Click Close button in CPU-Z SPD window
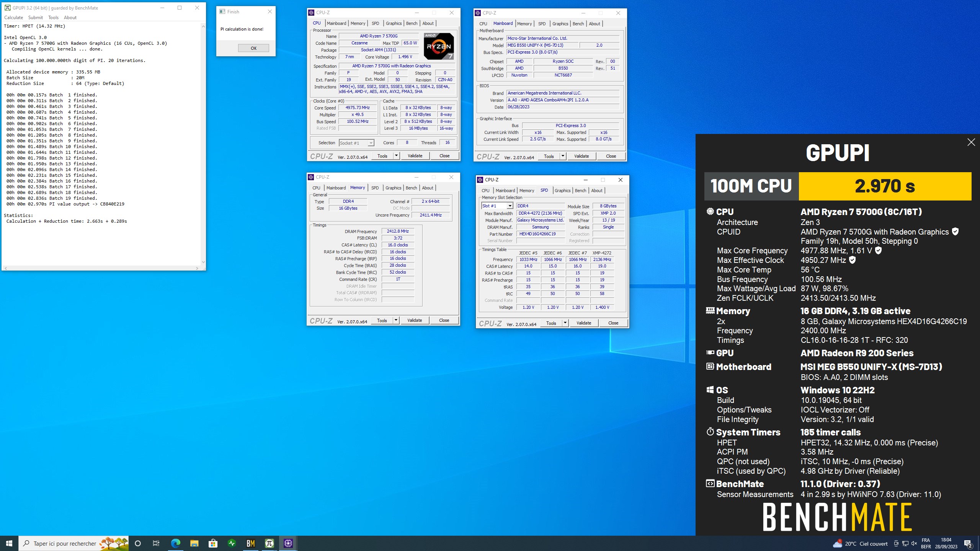 point(613,323)
